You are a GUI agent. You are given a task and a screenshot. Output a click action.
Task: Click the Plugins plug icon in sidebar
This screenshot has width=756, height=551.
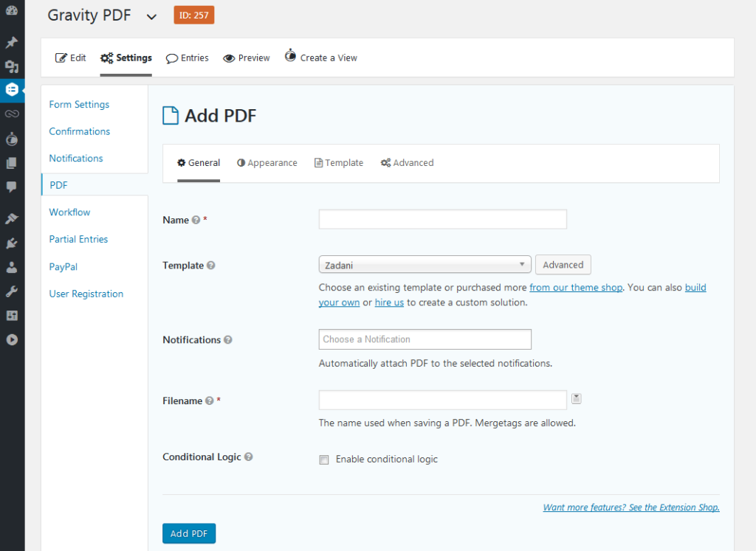click(x=12, y=242)
